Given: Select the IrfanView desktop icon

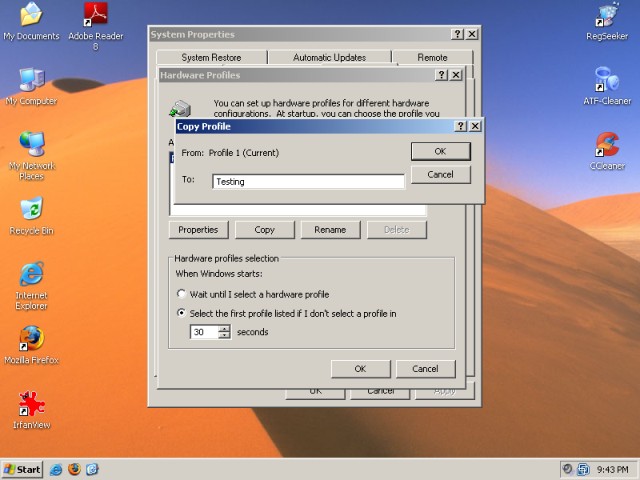Looking at the screenshot, I should 31,410.
